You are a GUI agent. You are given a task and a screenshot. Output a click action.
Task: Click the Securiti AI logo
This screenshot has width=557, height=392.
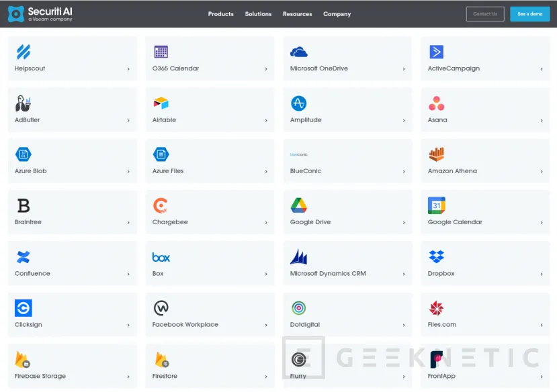click(x=40, y=14)
